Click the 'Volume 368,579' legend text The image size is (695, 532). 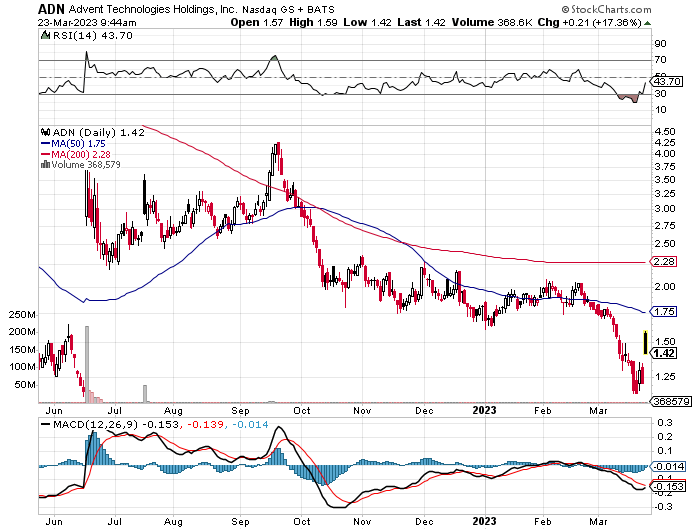coord(86,165)
